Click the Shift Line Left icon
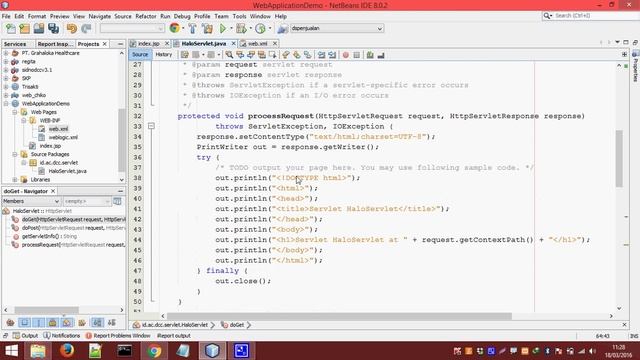This screenshot has height=360, width=640. tap(322, 55)
